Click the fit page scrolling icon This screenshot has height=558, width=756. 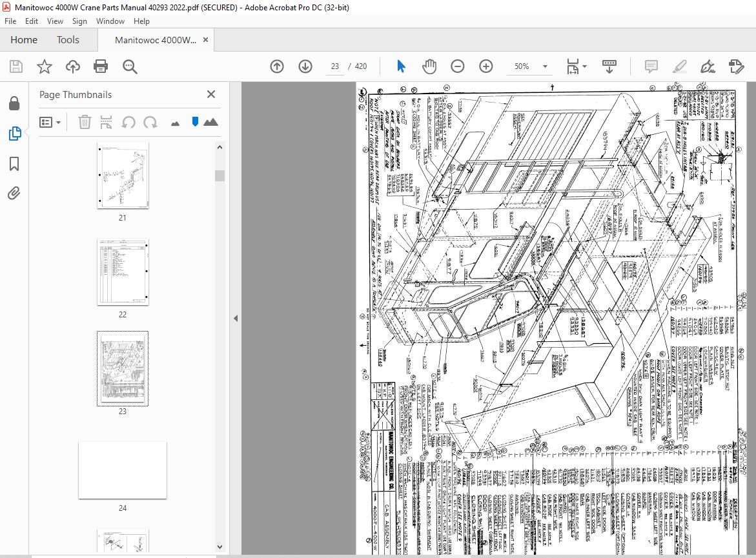click(573, 66)
